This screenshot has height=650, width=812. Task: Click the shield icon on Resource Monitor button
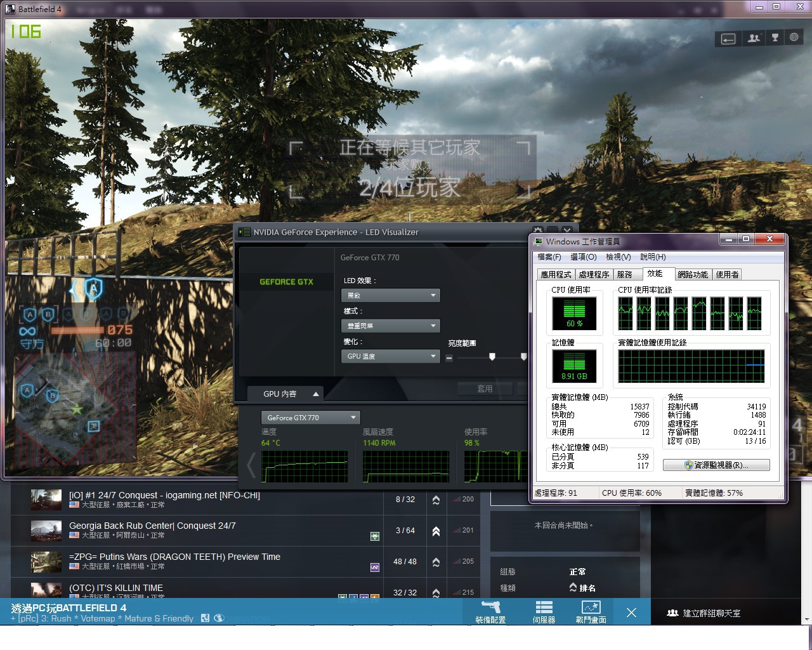tap(689, 465)
